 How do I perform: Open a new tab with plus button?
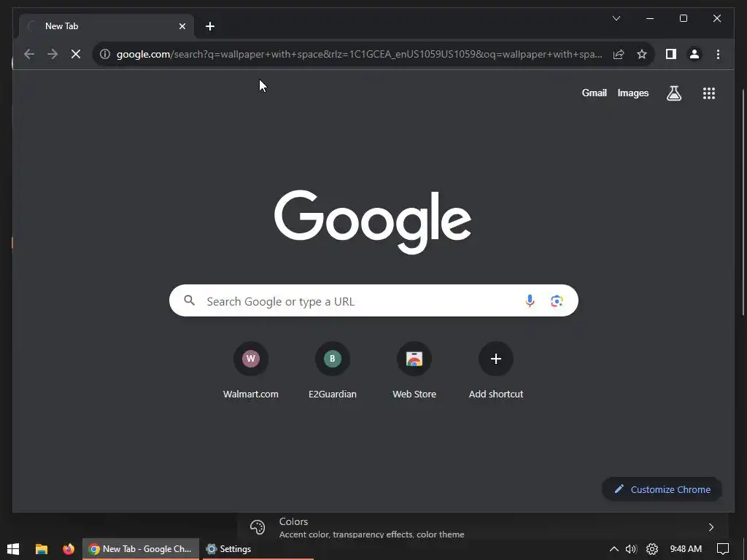point(210,27)
